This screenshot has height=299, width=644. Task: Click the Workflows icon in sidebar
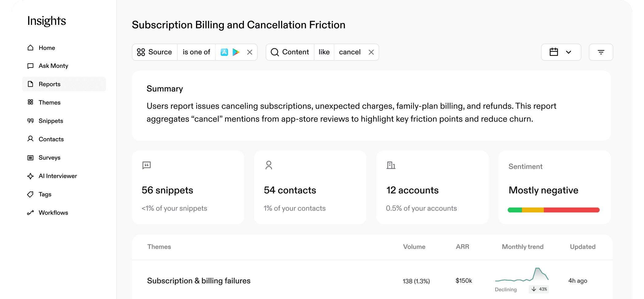coord(30,213)
